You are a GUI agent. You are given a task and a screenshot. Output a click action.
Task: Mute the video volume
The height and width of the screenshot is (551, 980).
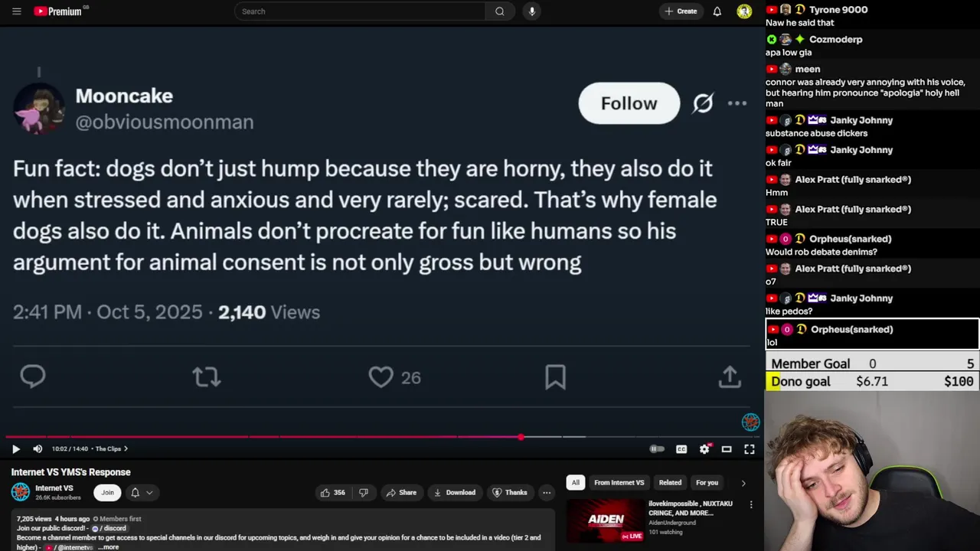(38, 449)
